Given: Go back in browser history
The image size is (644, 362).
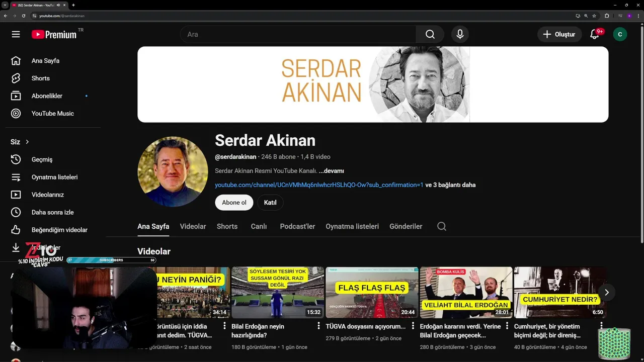Looking at the screenshot, I should coord(6,16).
